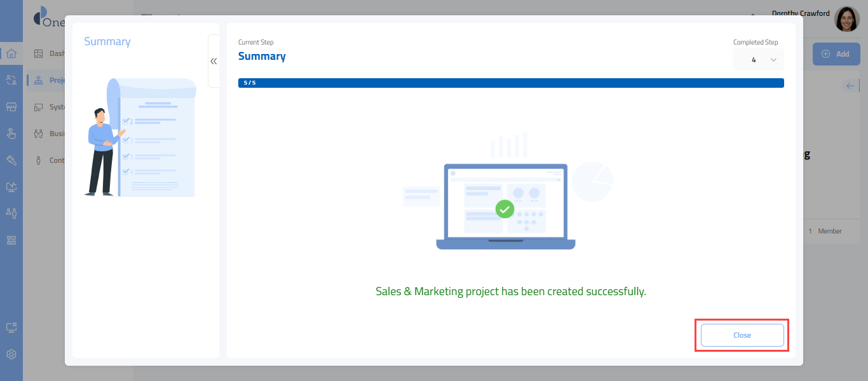Select the touch pointer icon in sidebar
The image size is (868, 381).
(x=11, y=134)
